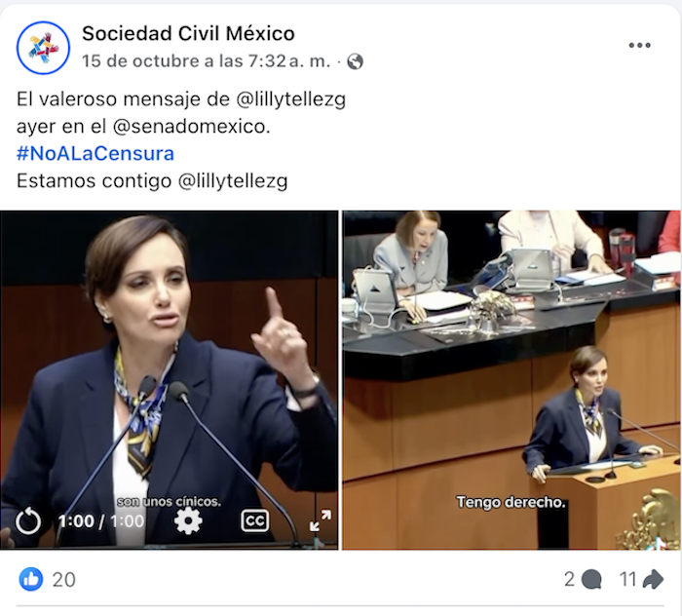This screenshot has height=616, width=682.
Task: Click the 1:00 / 1:00 video time display
Action: [101, 521]
